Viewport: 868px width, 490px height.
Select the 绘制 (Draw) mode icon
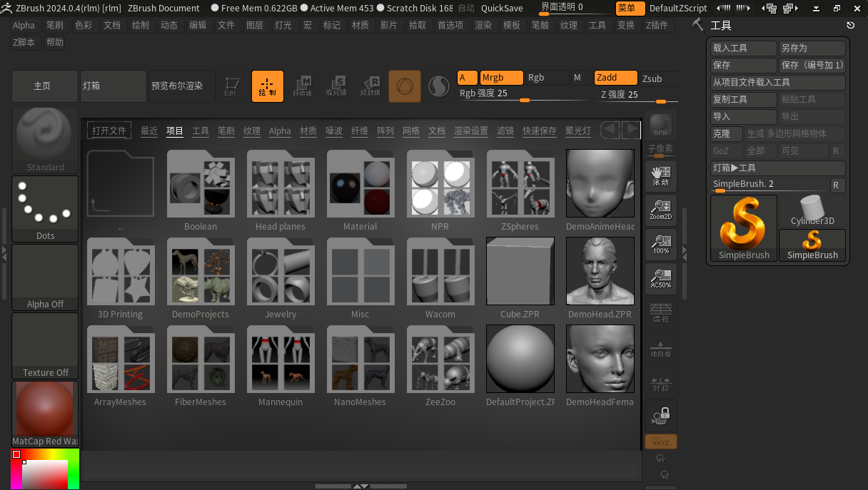(x=267, y=86)
